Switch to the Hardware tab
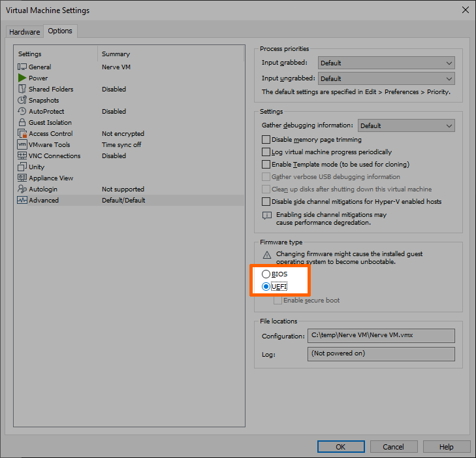The image size is (476, 458). point(24,32)
